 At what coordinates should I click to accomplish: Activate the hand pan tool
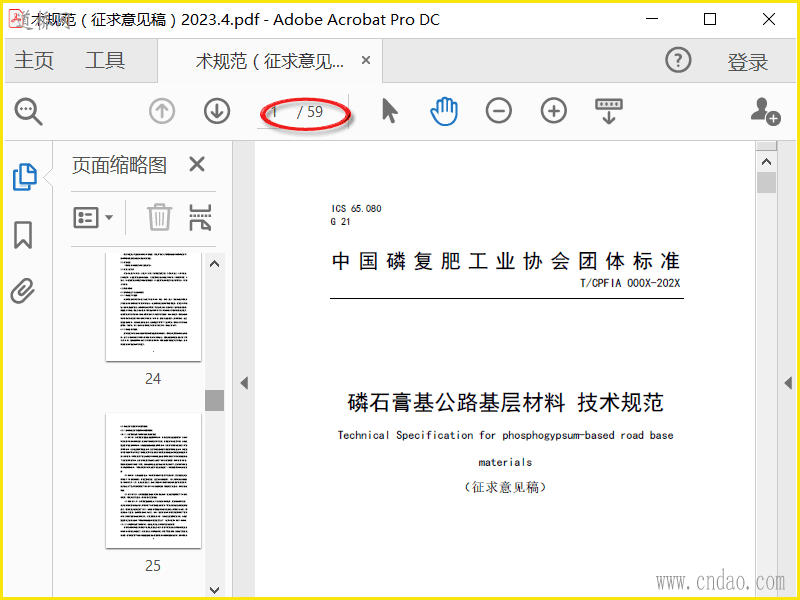tap(444, 111)
